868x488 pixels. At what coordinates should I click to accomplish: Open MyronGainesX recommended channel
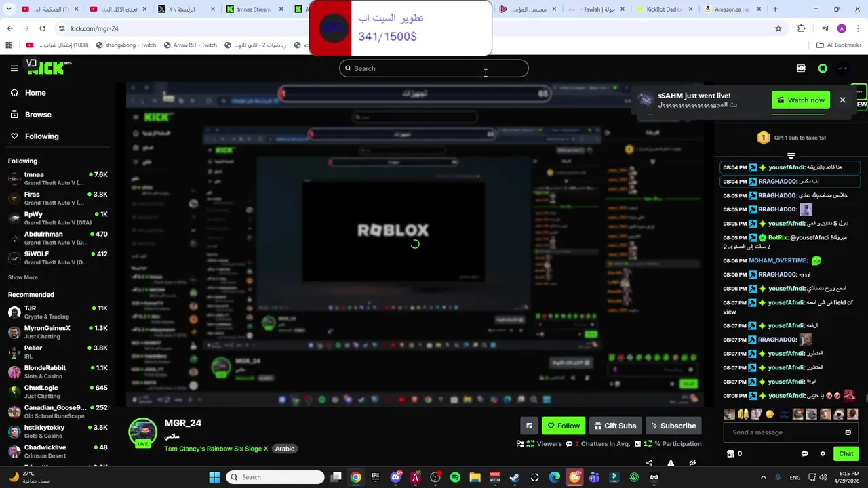point(58,332)
